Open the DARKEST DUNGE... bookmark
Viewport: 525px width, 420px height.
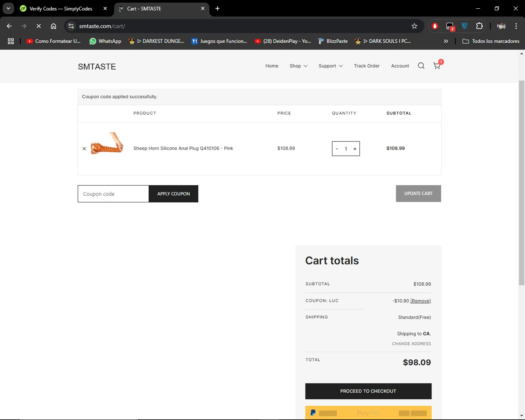(156, 41)
